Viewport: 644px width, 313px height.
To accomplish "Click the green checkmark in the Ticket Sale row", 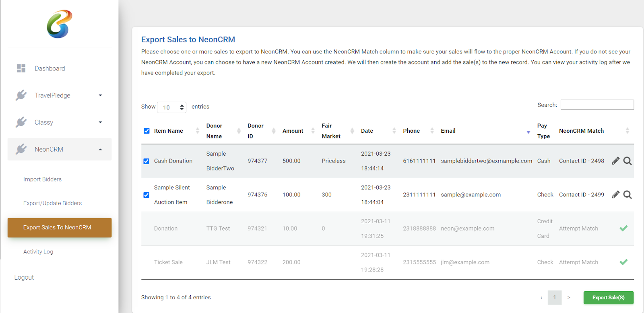I will [623, 262].
